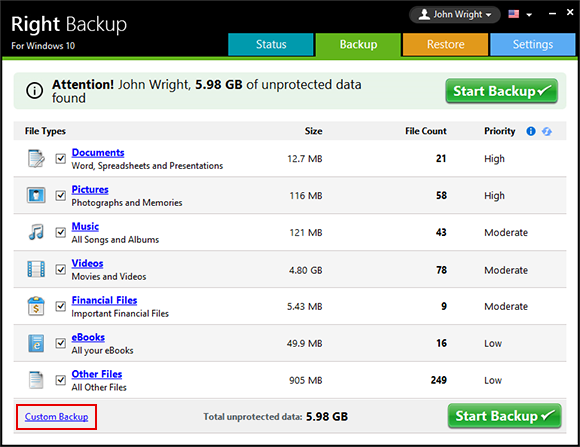Uncheck the Music checkbox

[x=61, y=232]
